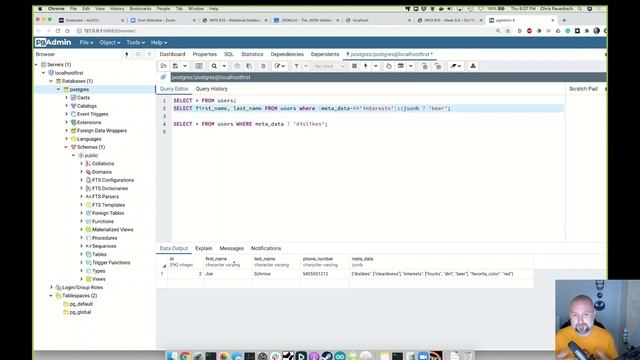Click the Commit transaction icon
This screenshot has height=360, width=640.
[424, 66]
